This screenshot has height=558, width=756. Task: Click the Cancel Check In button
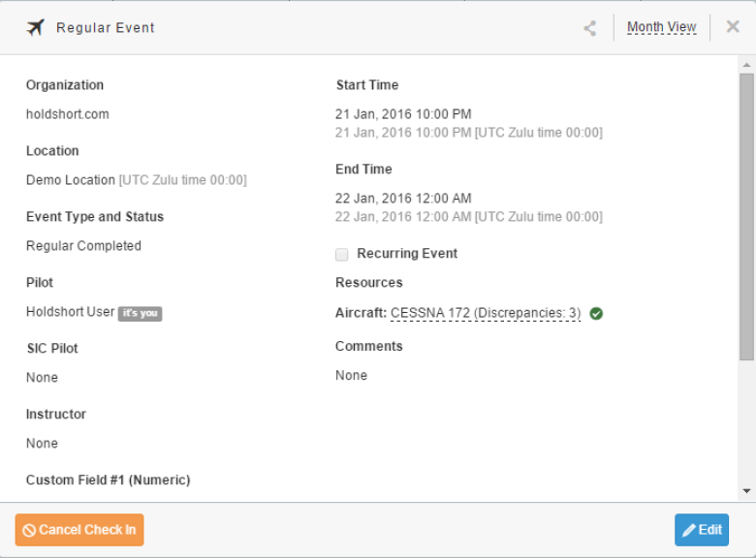coord(79,530)
